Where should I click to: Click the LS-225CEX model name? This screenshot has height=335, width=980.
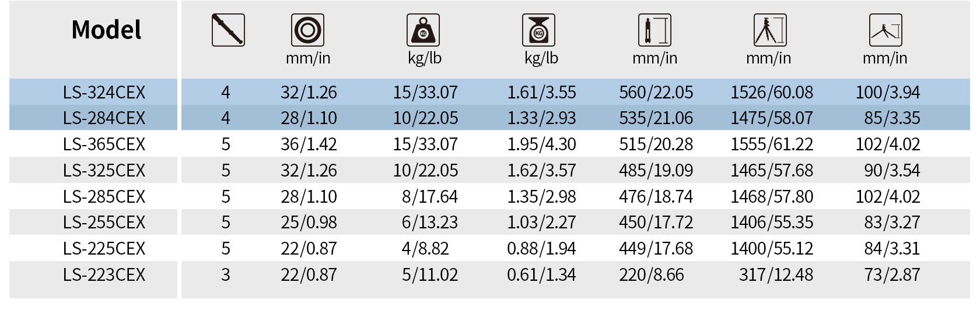(104, 248)
